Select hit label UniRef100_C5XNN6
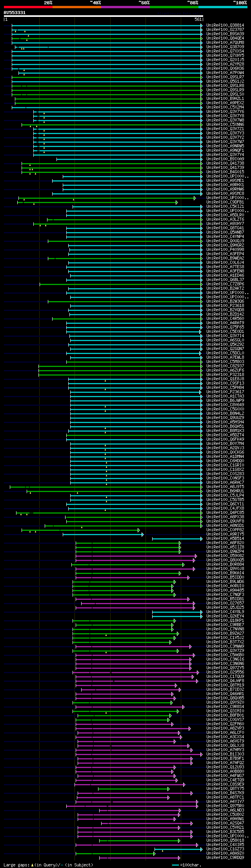This screenshot has width=251, height=868. [x=225, y=125]
